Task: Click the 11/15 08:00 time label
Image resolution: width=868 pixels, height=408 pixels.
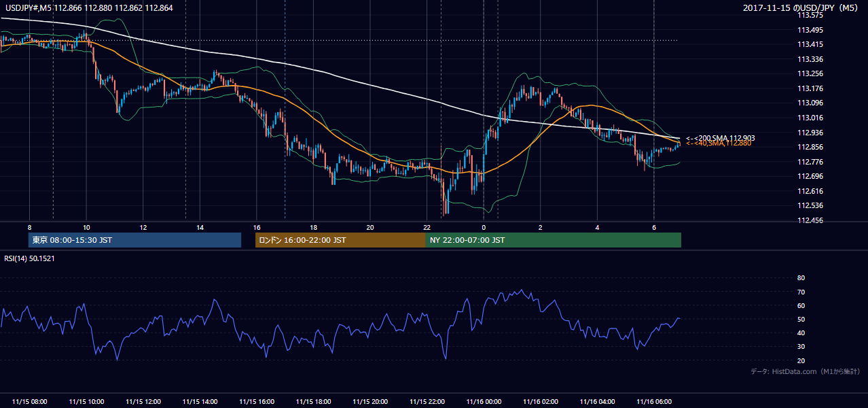Action: [29, 402]
